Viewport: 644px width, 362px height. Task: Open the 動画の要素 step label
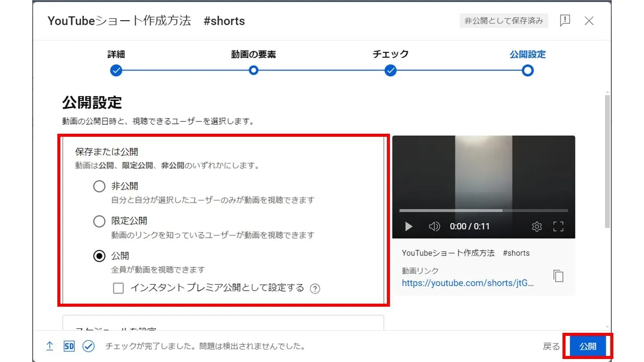[254, 54]
